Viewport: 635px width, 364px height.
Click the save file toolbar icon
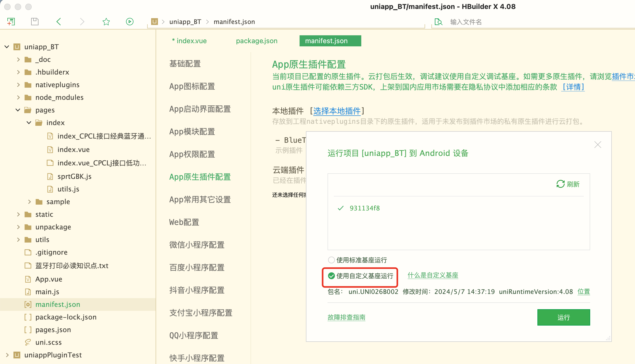pyautogui.click(x=35, y=22)
